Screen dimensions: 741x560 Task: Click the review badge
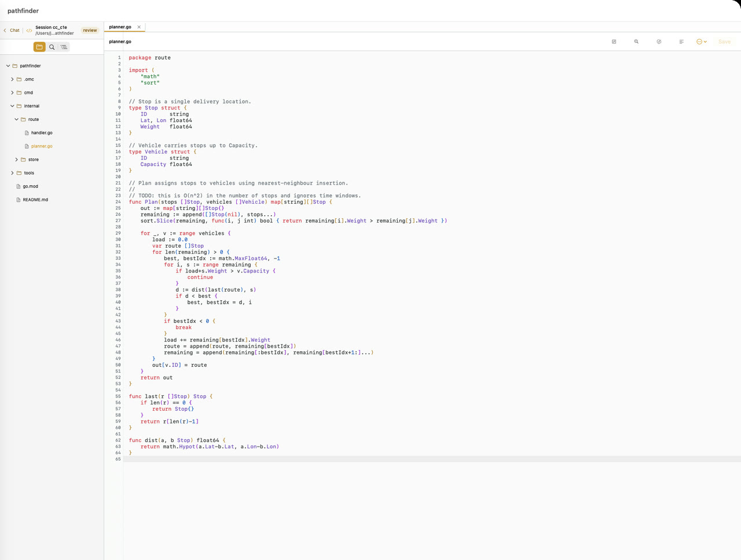pos(90,30)
